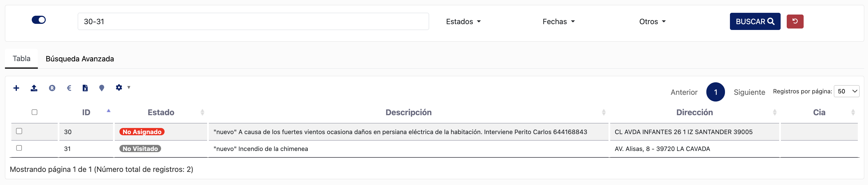Sort table by ID column
The image size is (868, 185).
86,112
